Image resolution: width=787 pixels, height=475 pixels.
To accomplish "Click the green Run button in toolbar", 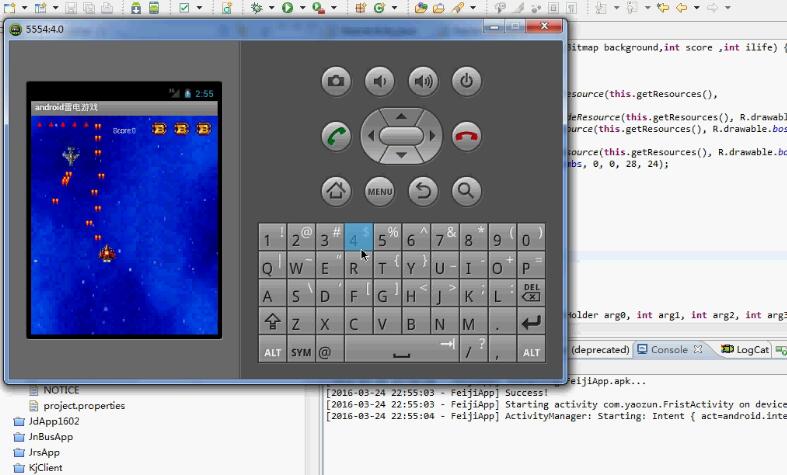I will click(x=287, y=8).
